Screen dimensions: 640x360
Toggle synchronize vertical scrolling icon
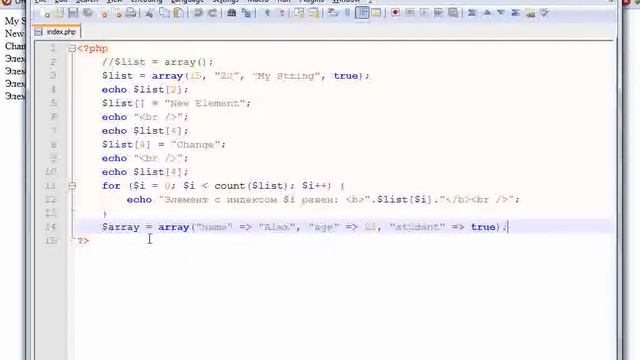[x=299, y=13]
